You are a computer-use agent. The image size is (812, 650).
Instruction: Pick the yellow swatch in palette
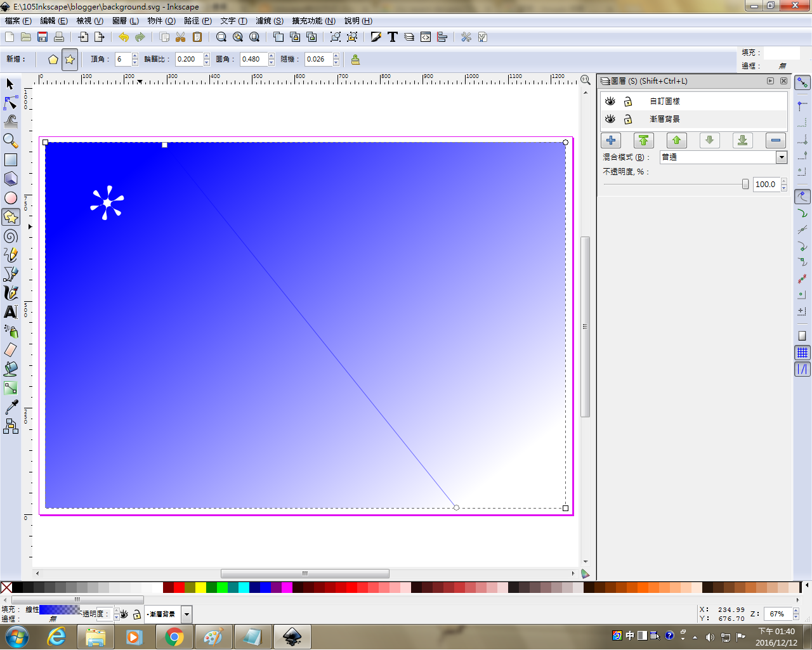click(x=200, y=588)
